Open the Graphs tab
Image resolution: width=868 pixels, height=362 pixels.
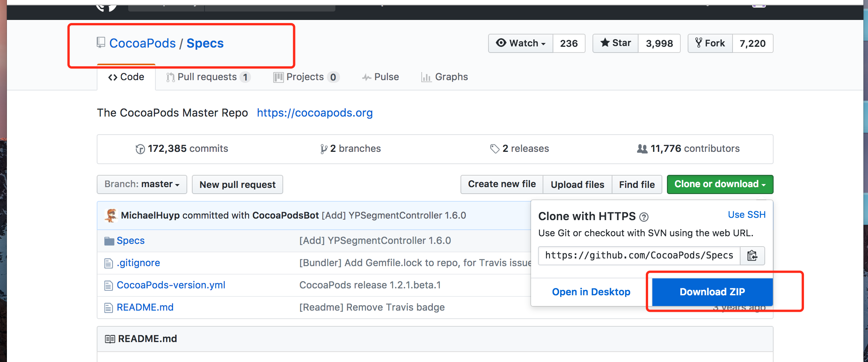point(445,77)
